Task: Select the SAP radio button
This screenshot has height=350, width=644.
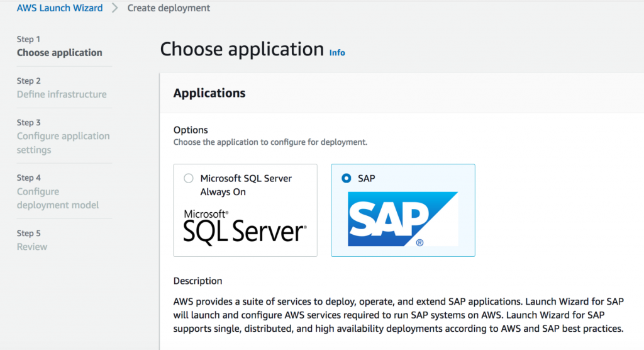Action: pyautogui.click(x=346, y=178)
